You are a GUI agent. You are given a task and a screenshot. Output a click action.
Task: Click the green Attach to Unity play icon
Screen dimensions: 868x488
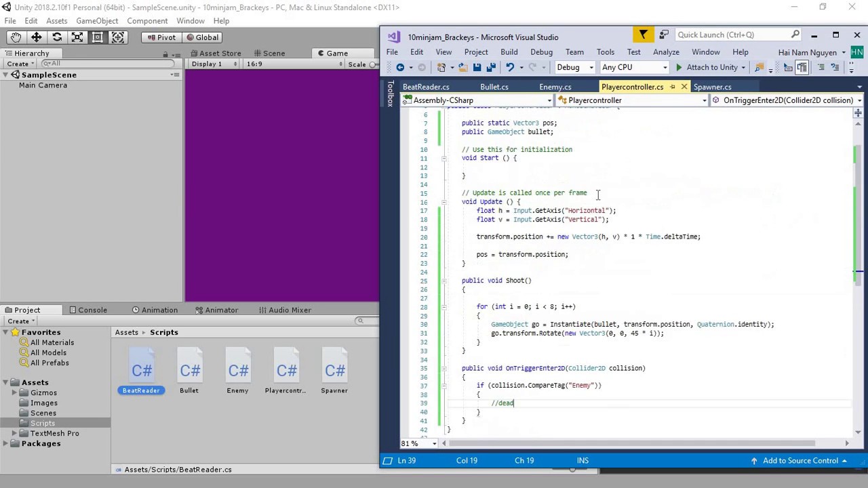(x=679, y=67)
